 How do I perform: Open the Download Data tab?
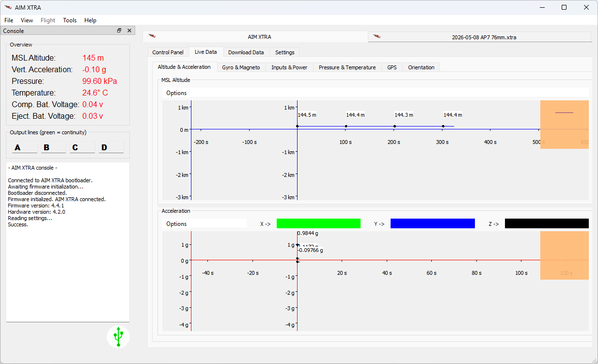(246, 52)
